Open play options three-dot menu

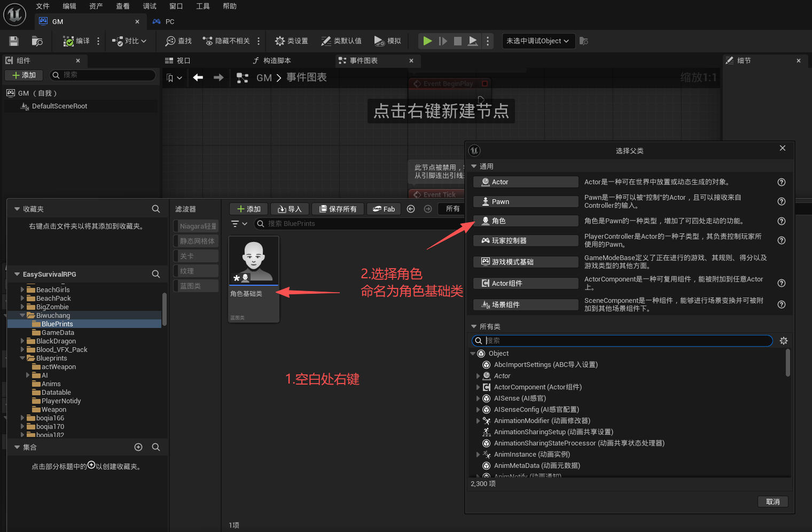point(488,41)
